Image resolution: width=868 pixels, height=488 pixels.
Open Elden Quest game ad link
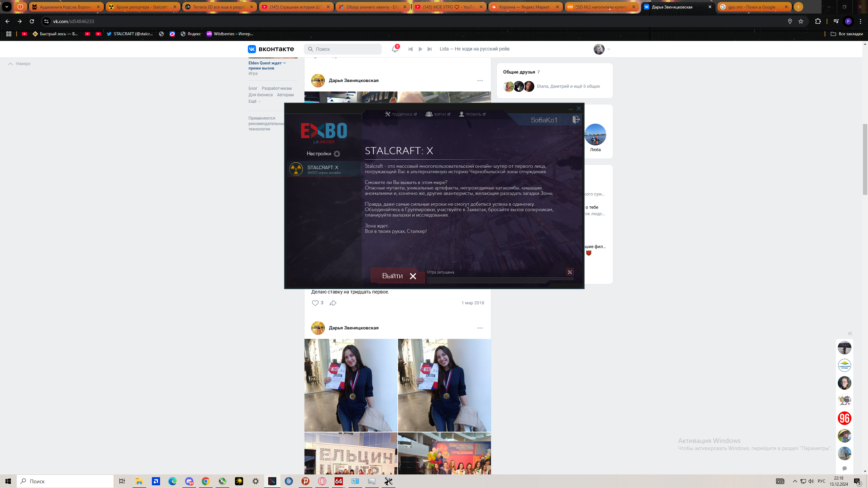coord(267,65)
